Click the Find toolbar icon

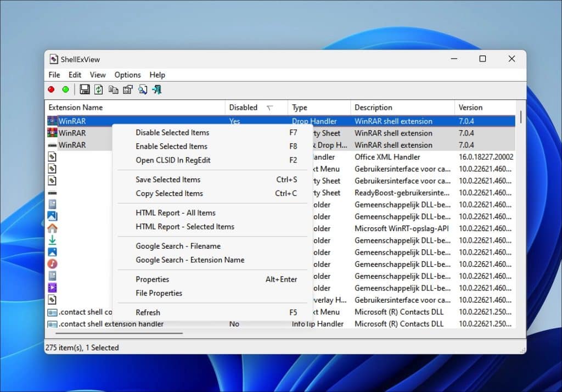click(143, 89)
